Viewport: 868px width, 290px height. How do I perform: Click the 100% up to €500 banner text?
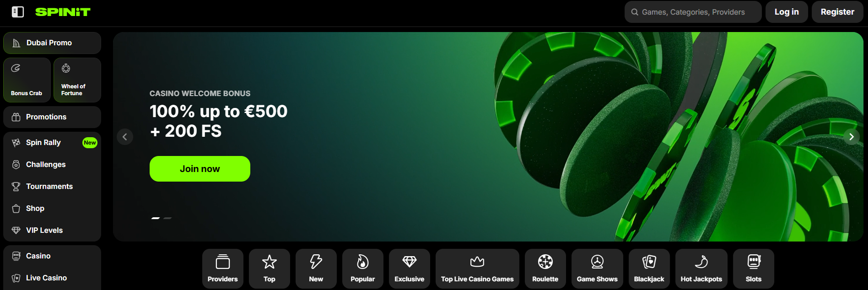(219, 112)
